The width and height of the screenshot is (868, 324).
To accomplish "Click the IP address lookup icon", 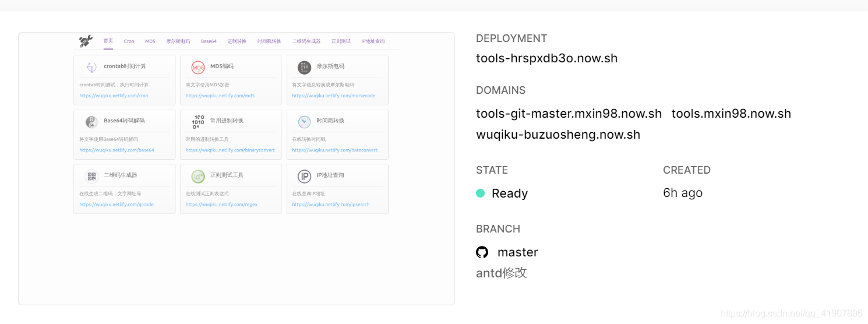I will (x=304, y=176).
